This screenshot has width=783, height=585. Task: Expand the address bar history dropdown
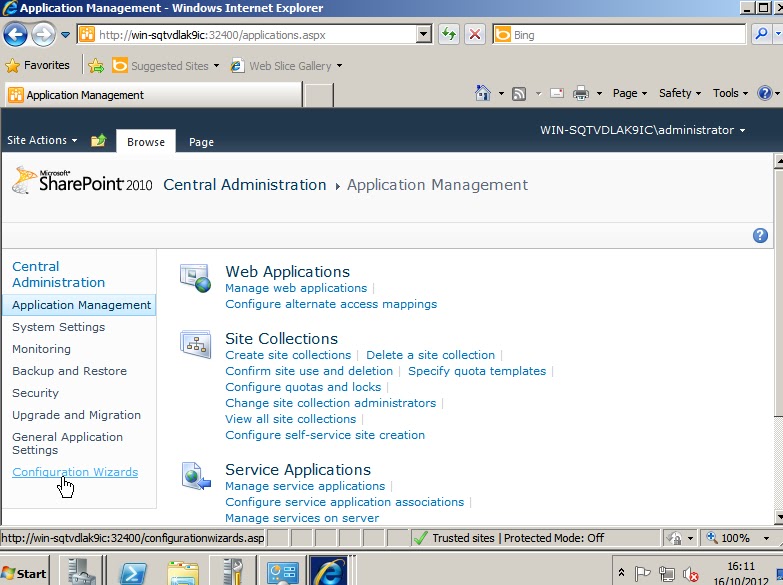tap(424, 34)
